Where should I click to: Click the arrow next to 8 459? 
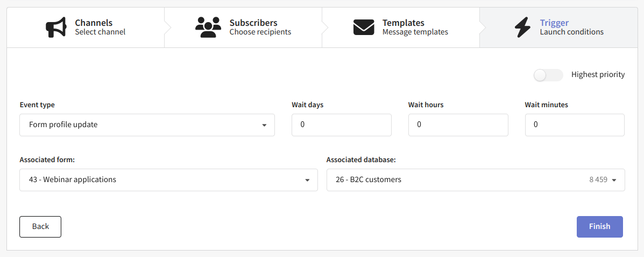[x=614, y=180]
